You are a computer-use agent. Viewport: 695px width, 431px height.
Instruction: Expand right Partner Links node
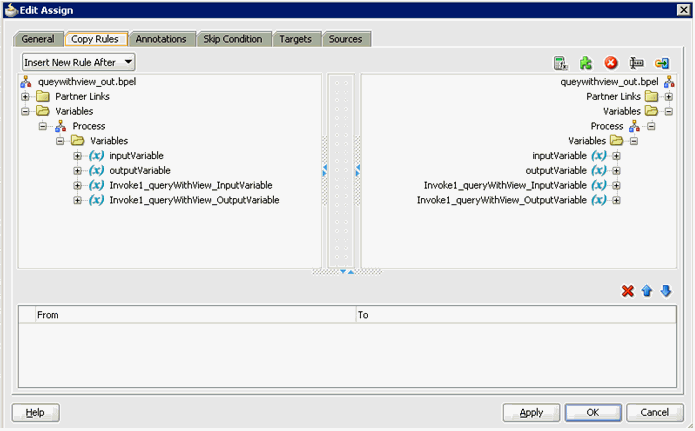point(669,97)
